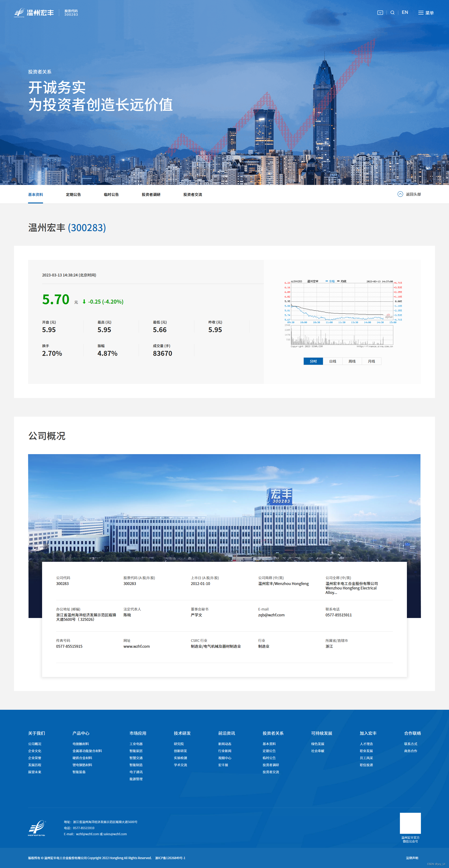Switch chart to 周线 view
Viewport: 449px width, 868px height.
[x=352, y=361]
